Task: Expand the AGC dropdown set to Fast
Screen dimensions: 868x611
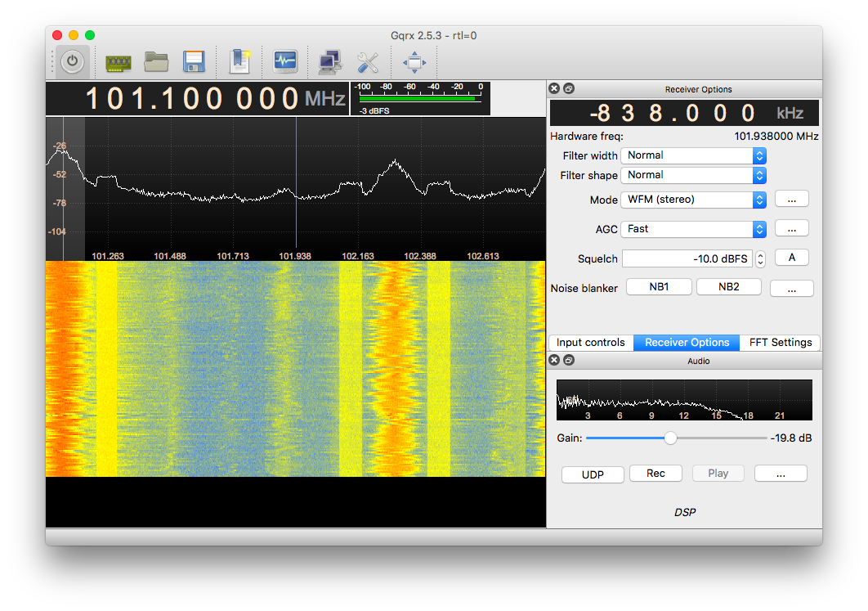Action: click(x=693, y=229)
